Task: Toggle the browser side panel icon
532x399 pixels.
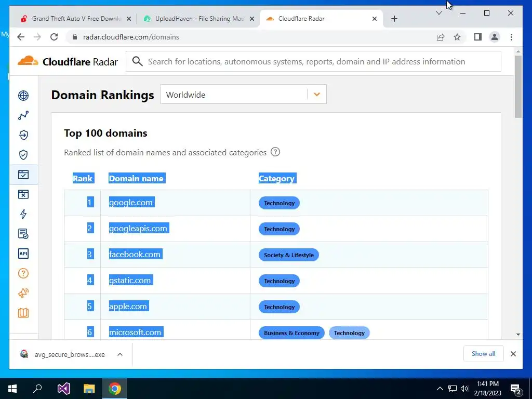Action: (x=478, y=37)
